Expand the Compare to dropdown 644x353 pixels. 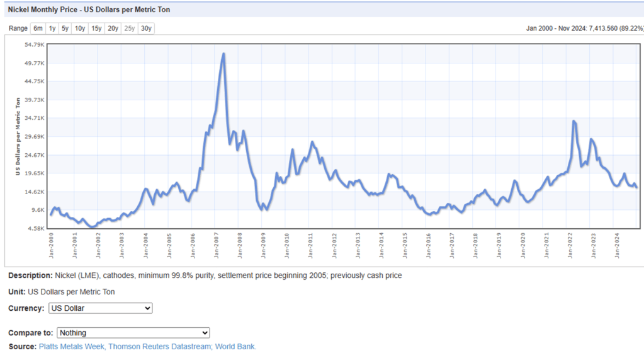point(133,332)
